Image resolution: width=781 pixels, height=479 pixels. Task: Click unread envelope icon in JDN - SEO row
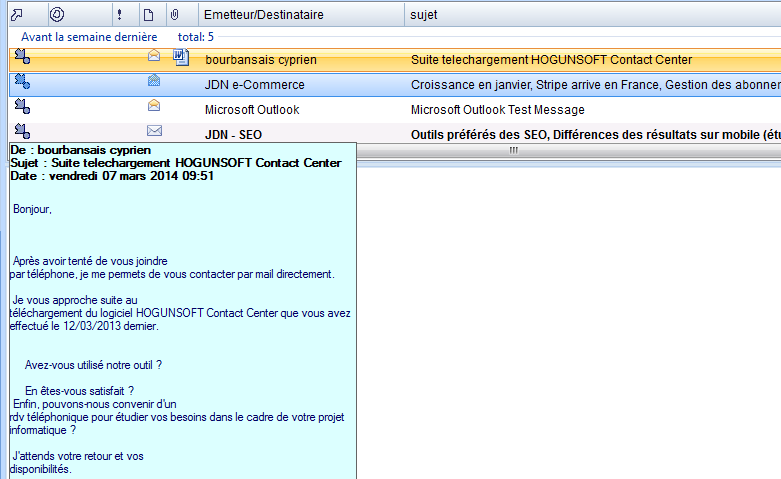(154, 130)
